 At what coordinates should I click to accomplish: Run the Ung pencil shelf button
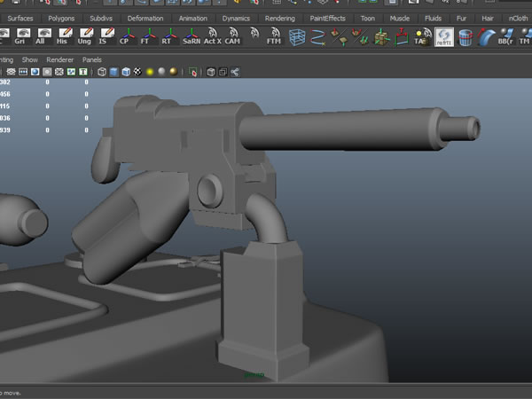click(85, 36)
